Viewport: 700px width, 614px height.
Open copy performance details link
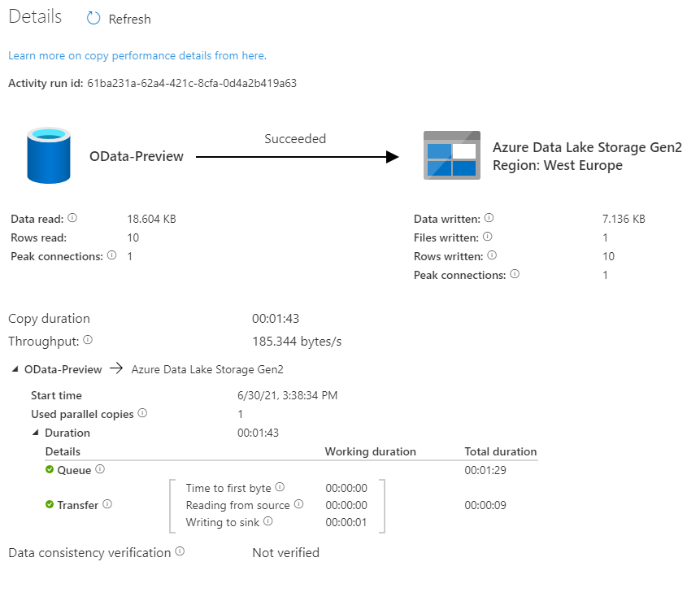point(137,56)
